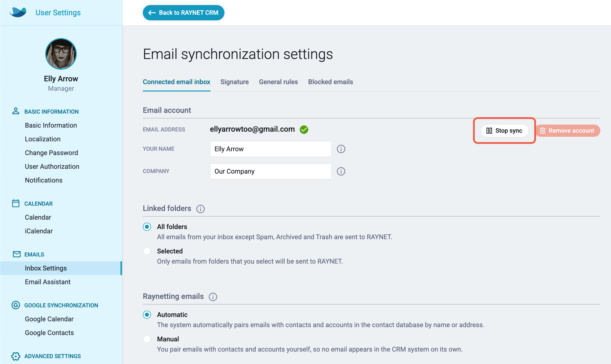Select the Selected folders radio option
Screen dimensions: 611x364
point(147,251)
